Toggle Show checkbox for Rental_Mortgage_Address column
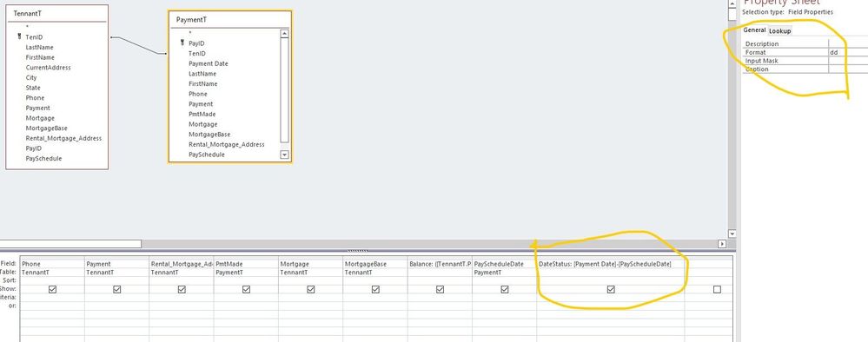Image resolution: width=868 pixels, height=342 pixels. click(182, 289)
